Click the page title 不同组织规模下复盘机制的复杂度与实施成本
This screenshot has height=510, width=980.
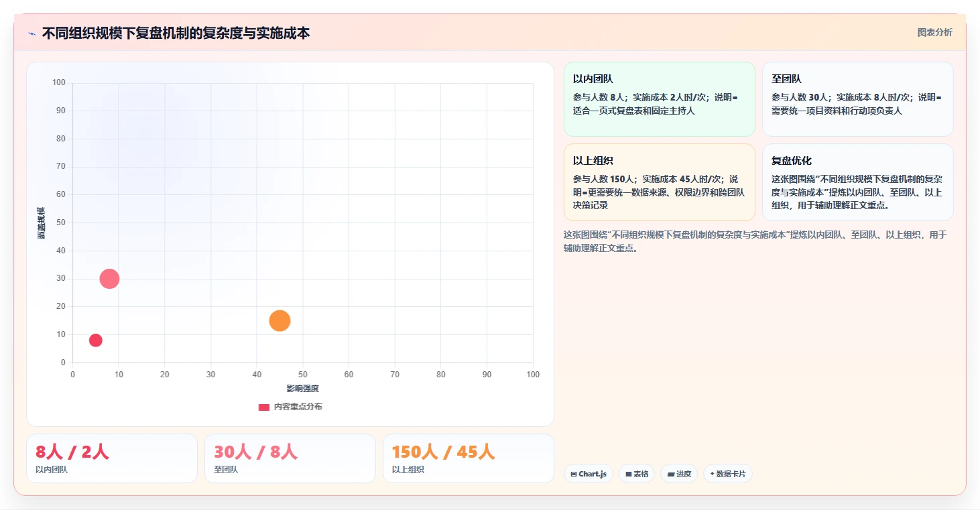[176, 33]
